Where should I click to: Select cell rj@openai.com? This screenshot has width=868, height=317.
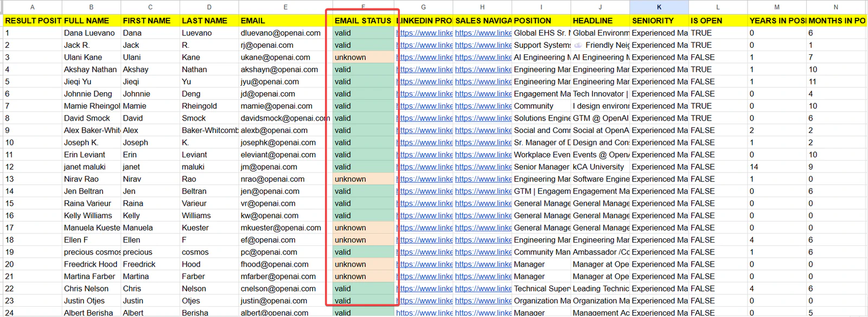(x=285, y=45)
